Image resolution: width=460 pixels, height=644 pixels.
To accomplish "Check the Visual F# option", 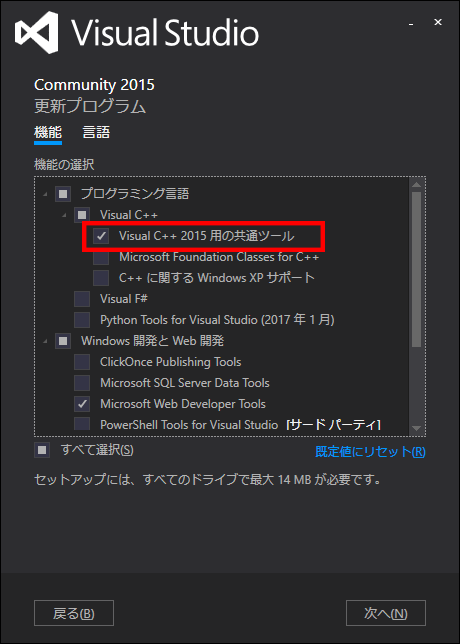I will [x=82, y=299].
